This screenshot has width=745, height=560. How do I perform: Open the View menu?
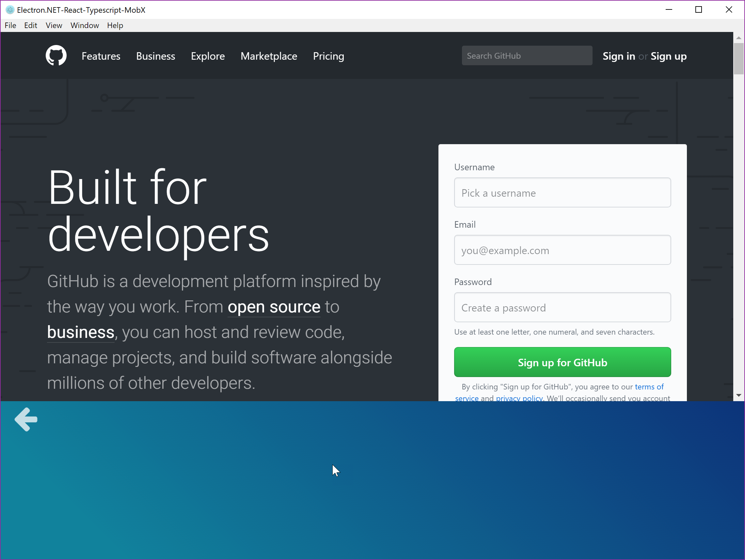[x=54, y=25]
